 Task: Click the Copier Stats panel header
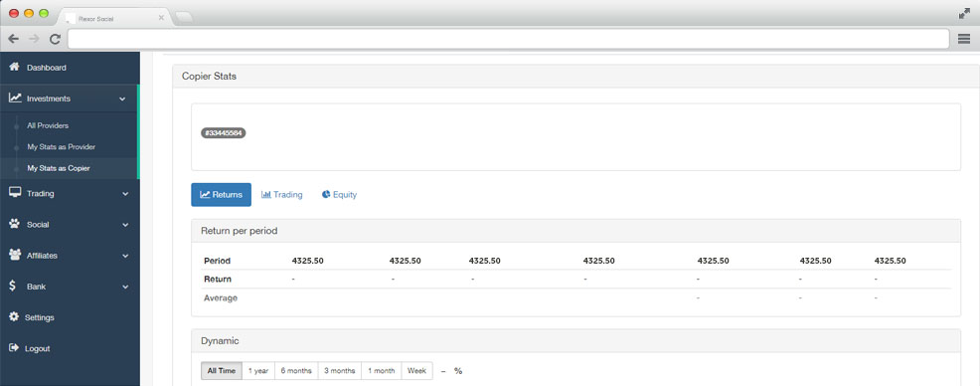(x=575, y=77)
